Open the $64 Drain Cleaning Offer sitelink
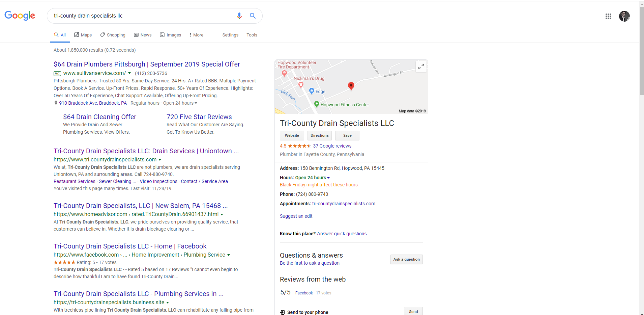Viewport: 644px width, 315px height. (100, 117)
